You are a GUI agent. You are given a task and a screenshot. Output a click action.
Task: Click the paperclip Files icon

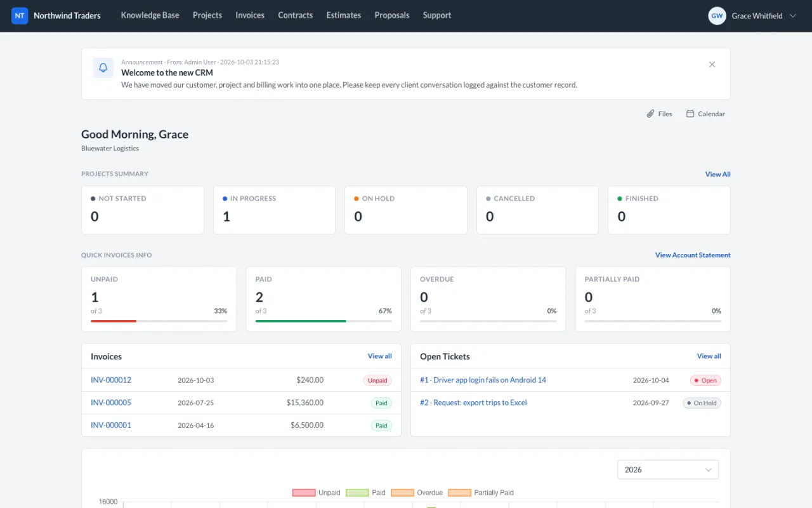click(650, 114)
